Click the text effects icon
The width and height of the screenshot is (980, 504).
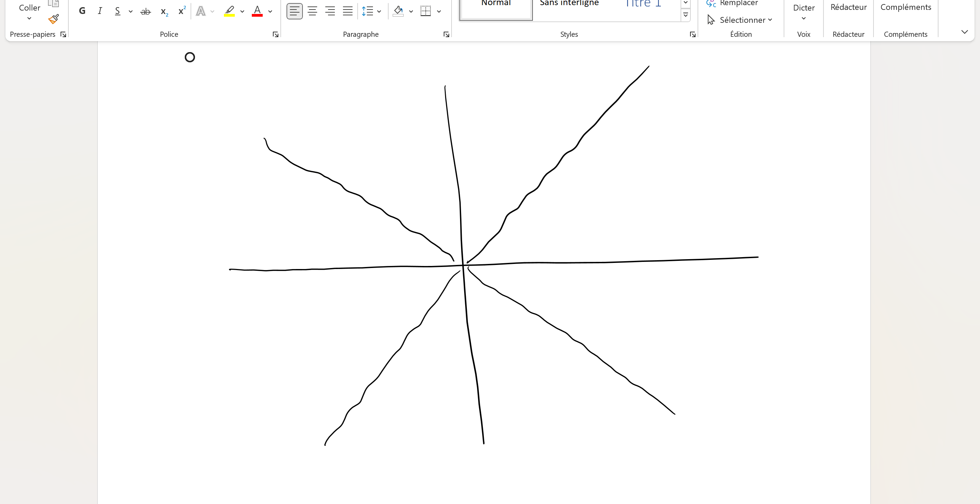(x=200, y=12)
